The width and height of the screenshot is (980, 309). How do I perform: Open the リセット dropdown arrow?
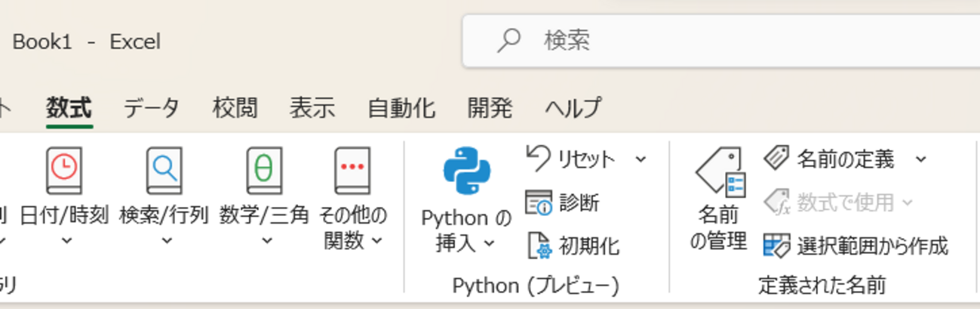click(641, 159)
